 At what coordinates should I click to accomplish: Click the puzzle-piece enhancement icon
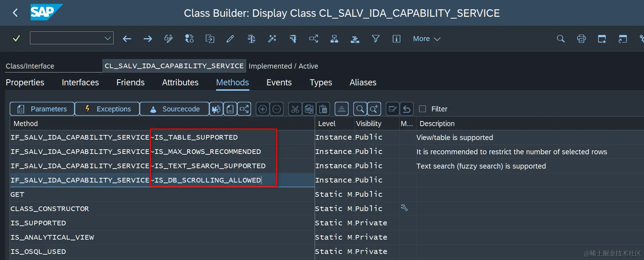pos(216,109)
